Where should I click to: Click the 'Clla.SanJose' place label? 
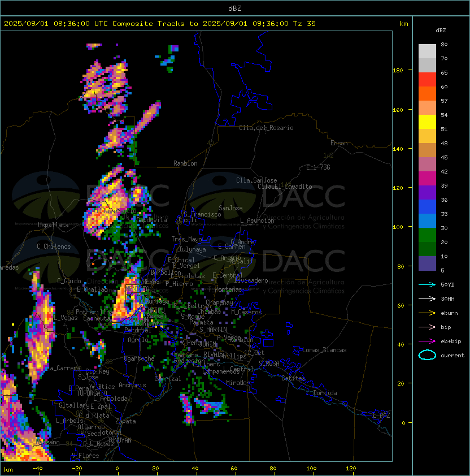(x=256, y=180)
